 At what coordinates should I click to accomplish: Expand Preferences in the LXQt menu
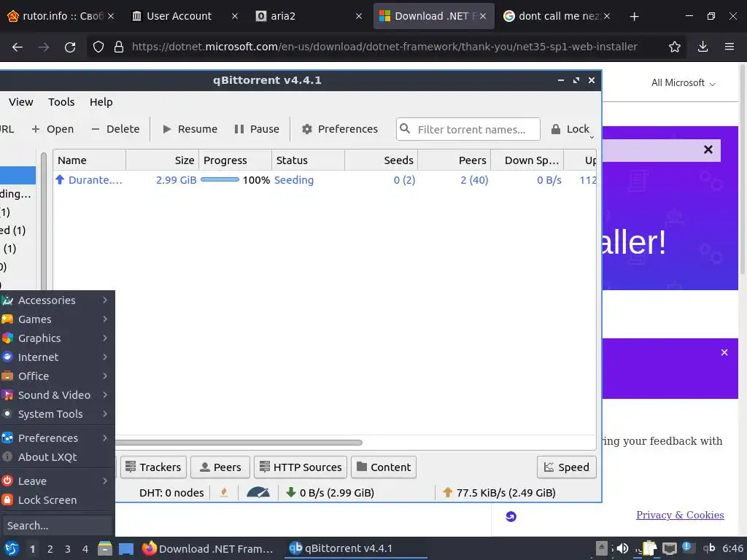point(56,438)
